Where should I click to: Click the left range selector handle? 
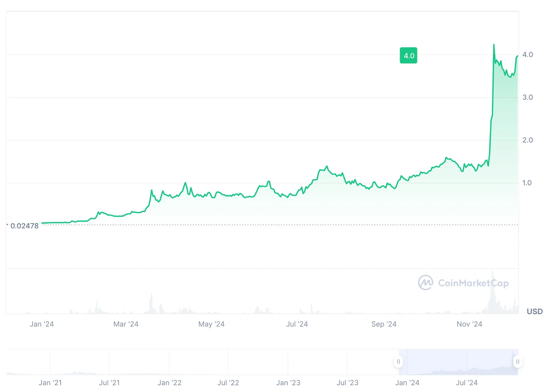(x=399, y=362)
